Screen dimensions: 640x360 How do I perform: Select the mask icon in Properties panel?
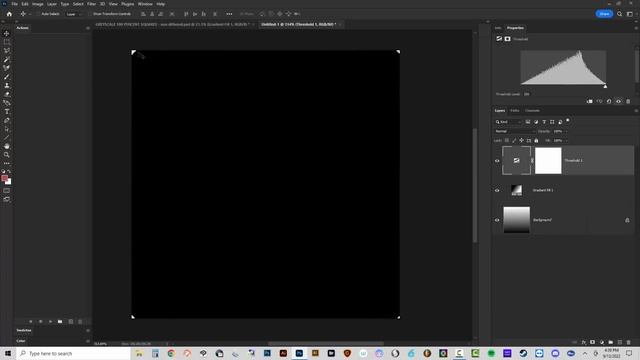point(507,39)
